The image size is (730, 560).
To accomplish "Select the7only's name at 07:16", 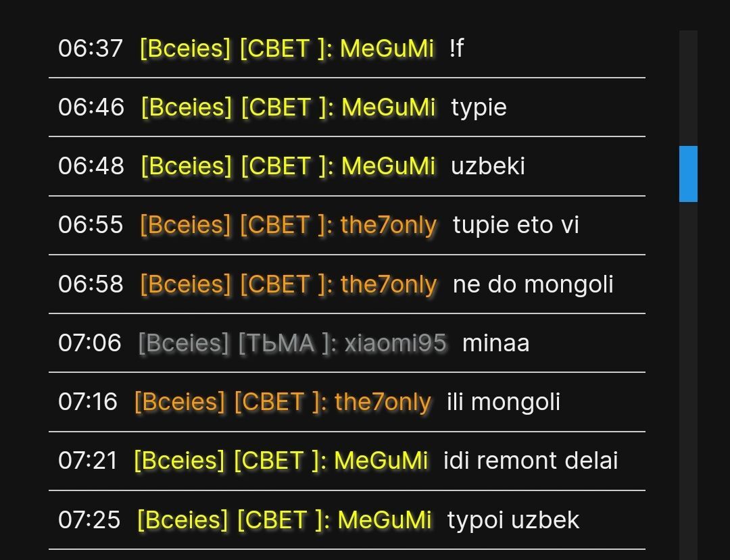I will (383, 402).
